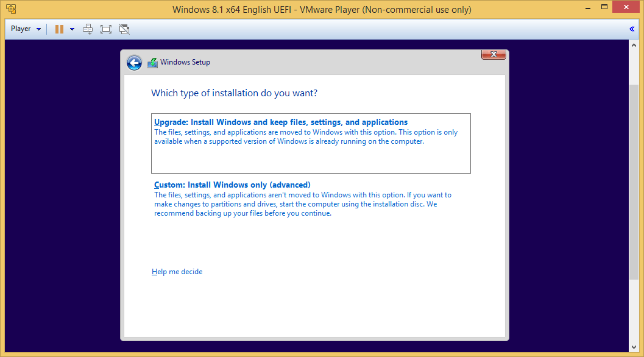Click the 'Which type of installation do you want?' heading
This screenshot has height=357, width=644.
click(x=234, y=93)
